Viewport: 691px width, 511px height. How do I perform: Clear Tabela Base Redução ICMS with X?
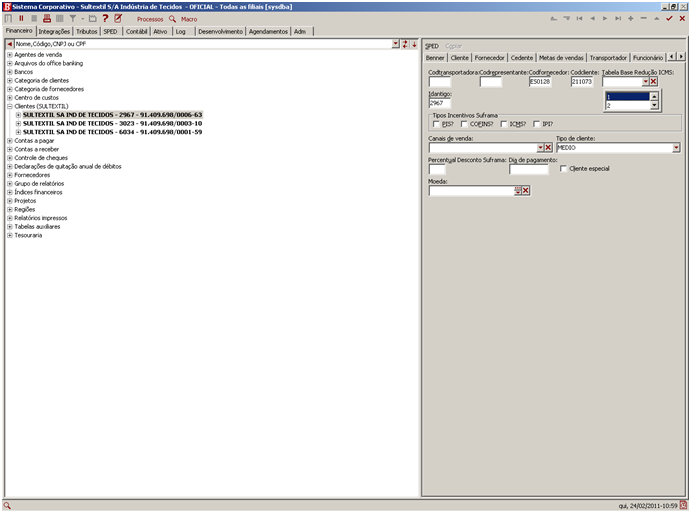(653, 81)
